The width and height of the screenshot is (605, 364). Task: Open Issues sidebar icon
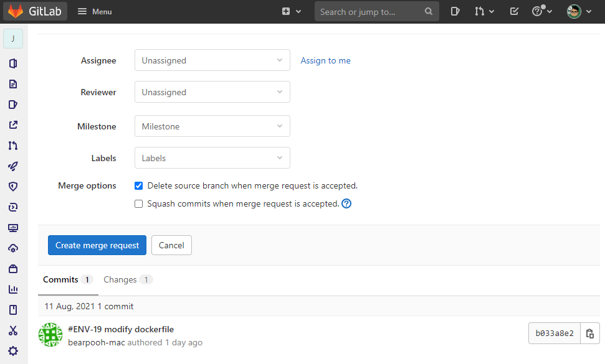(x=13, y=105)
